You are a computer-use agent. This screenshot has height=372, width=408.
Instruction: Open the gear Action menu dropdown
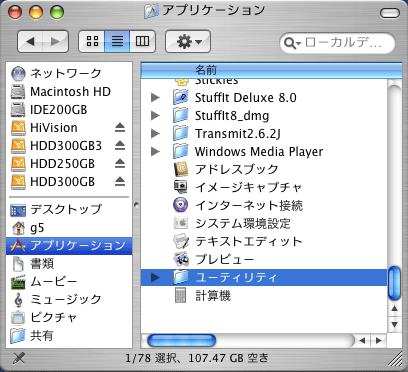(x=188, y=42)
